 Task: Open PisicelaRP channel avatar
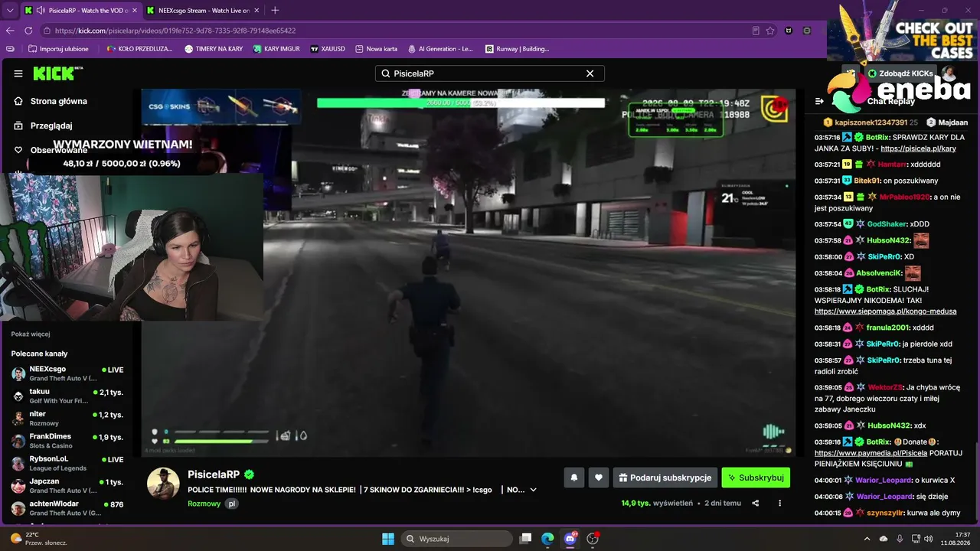click(x=164, y=484)
